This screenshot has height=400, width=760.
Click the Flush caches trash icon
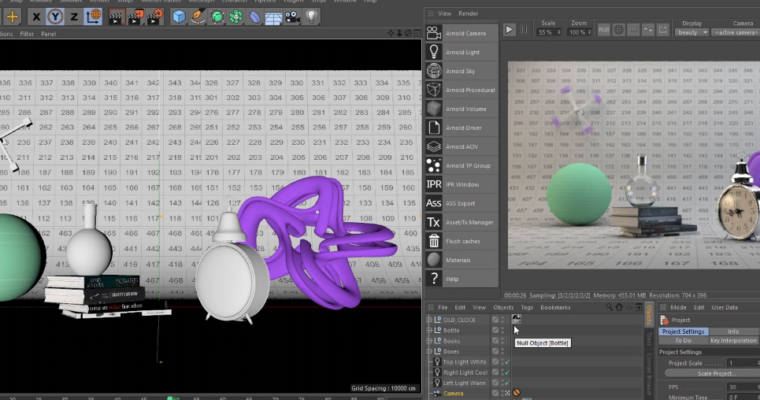[x=434, y=241]
